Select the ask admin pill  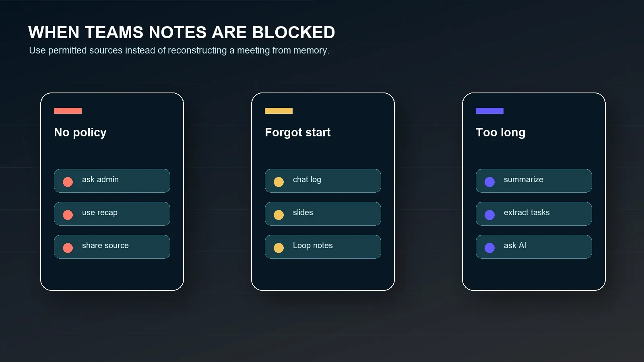(x=112, y=181)
